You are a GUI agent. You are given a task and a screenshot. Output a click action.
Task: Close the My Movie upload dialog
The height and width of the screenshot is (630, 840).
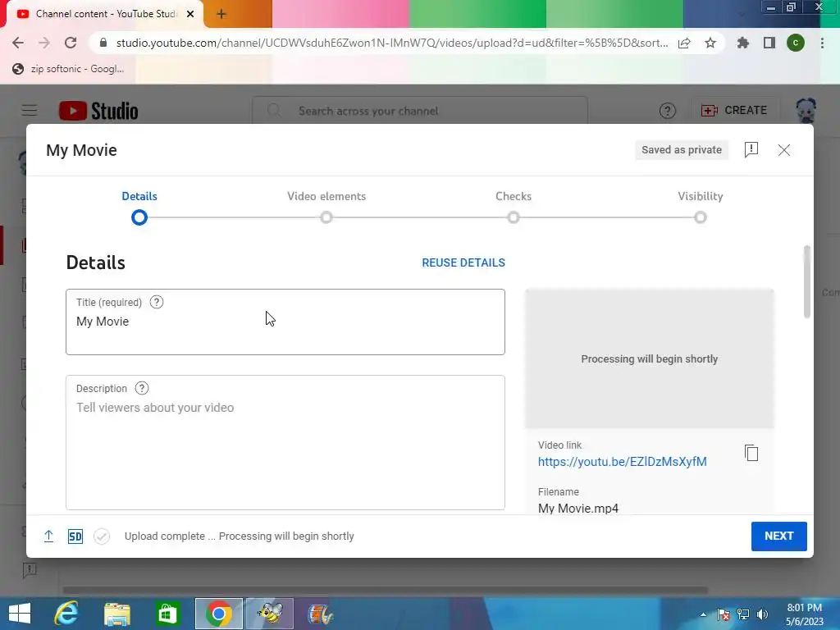[783, 150]
